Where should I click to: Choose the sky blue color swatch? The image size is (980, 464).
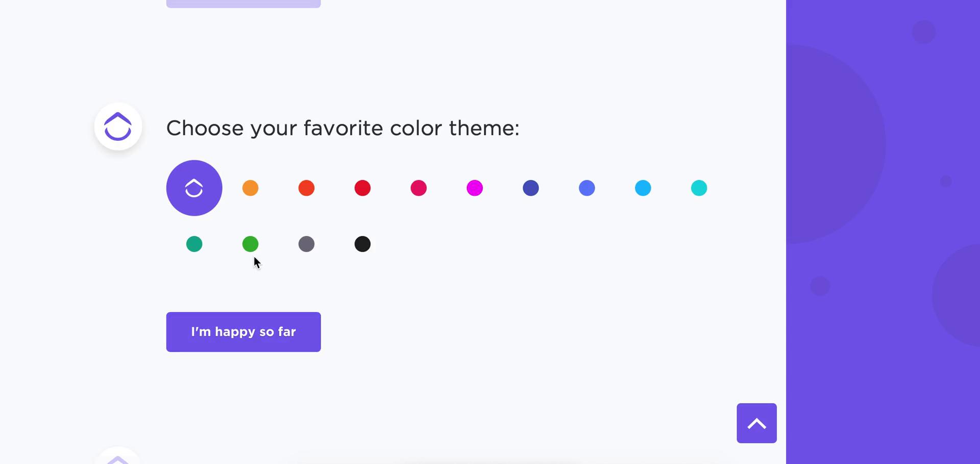coord(643,188)
